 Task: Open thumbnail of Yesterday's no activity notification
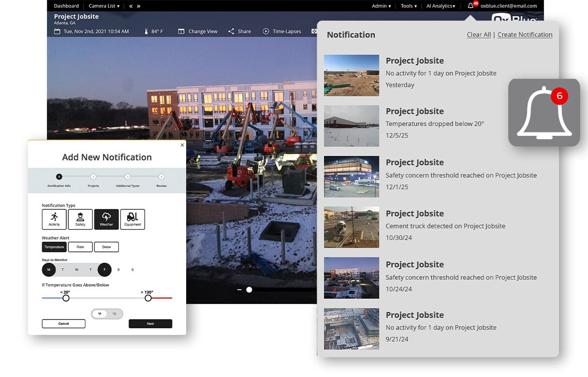coord(352,75)
